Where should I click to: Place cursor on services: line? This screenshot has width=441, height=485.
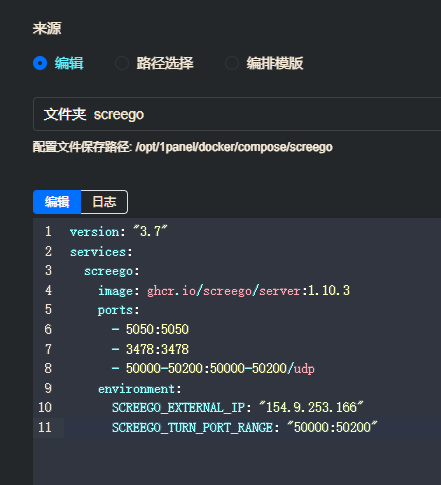(x=101, y=252)
